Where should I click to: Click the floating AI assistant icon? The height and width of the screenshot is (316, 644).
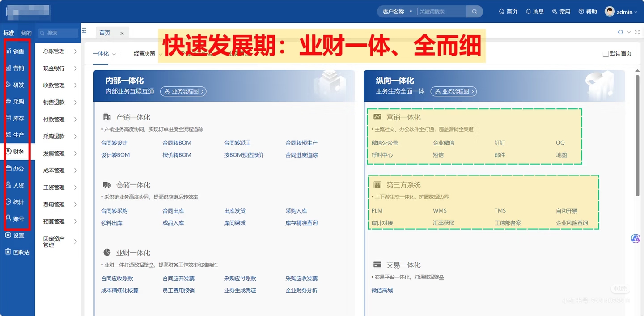pyautogui.click(x=636, y=239)
